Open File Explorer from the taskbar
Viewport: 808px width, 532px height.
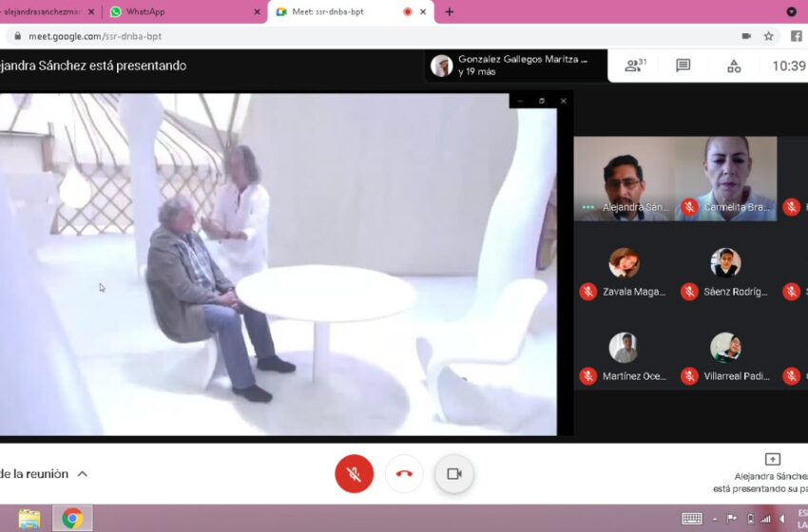pyautogui.click(x=29, y=518)
